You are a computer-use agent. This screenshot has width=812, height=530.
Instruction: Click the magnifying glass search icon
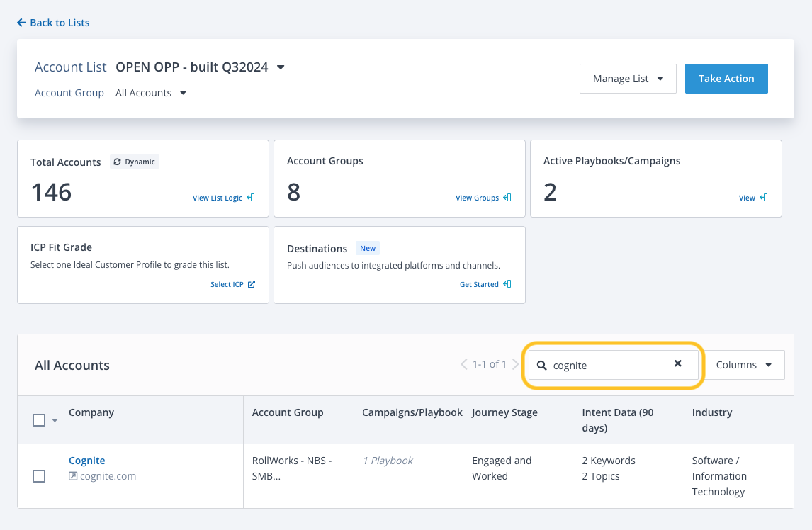click(x=542, y=365)
